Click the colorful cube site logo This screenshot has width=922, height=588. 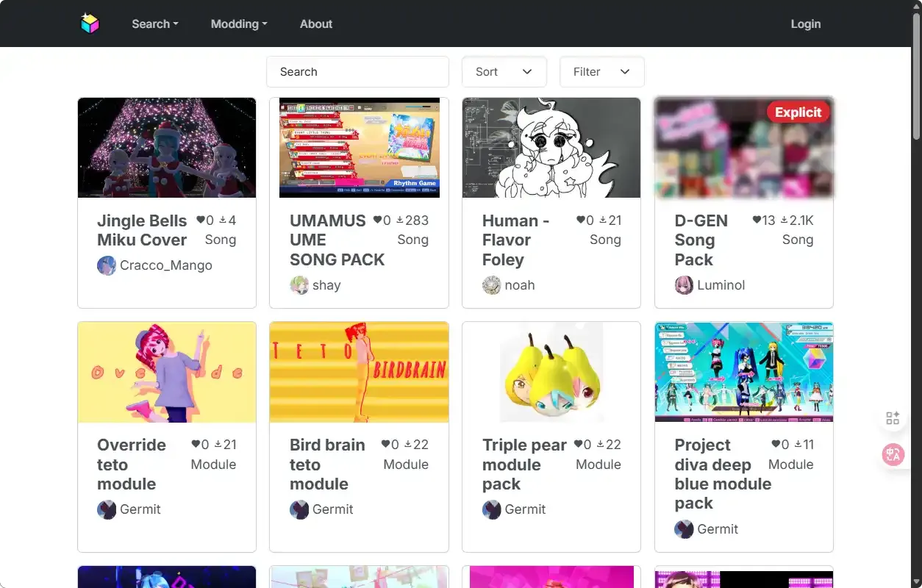(x=90, y=24)
